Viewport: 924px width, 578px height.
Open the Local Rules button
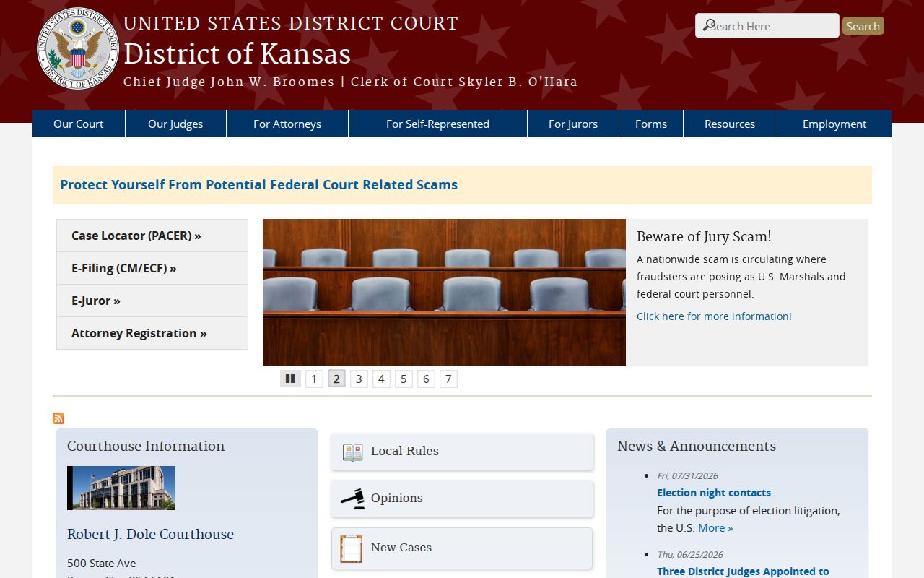click(x=462, y=452)
